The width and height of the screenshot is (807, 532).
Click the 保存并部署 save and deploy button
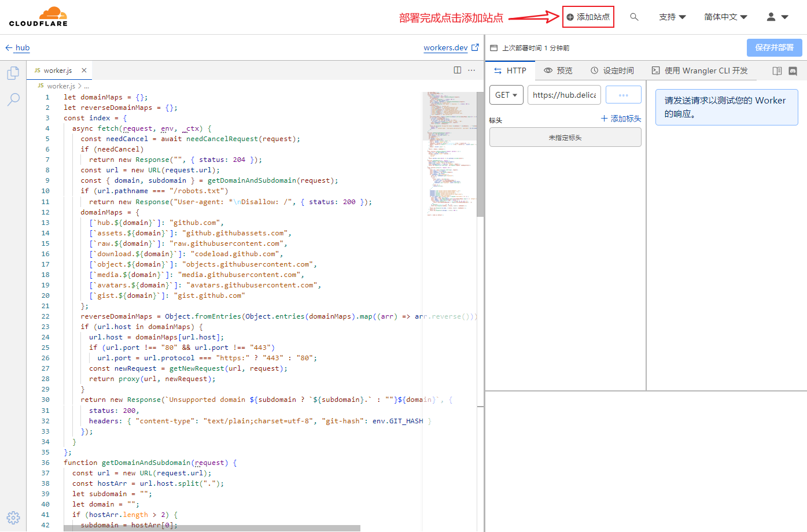point(774,47)
